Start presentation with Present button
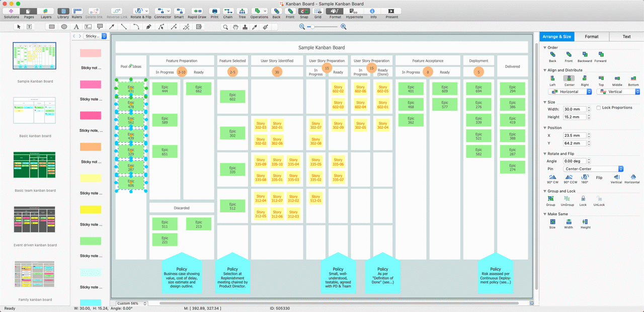Screen dimensions: 644x312 [x=391, y=11]
